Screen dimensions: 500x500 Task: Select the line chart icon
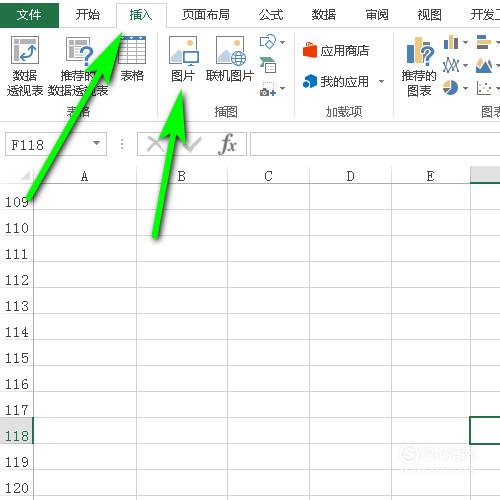tap(451, 65)
